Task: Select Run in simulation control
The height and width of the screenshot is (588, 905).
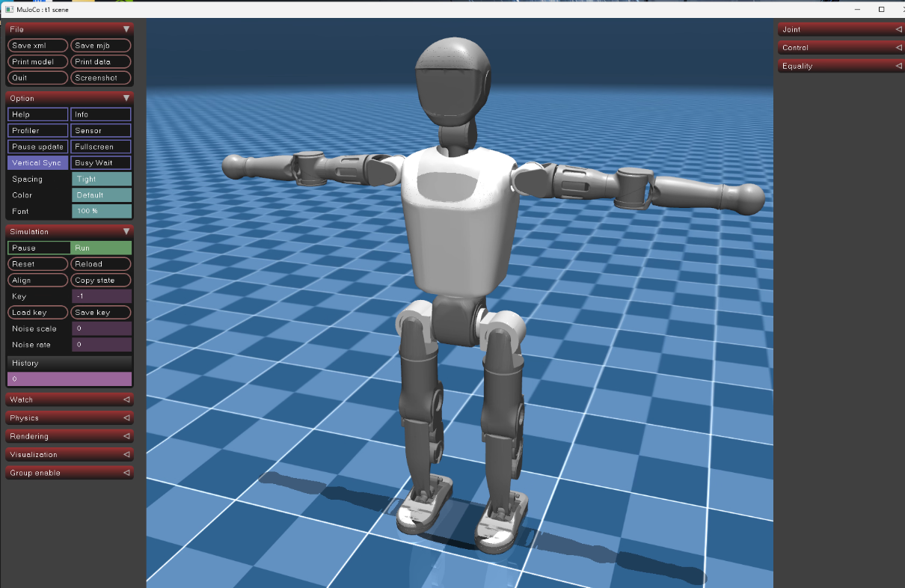Action: pos(101,248)
